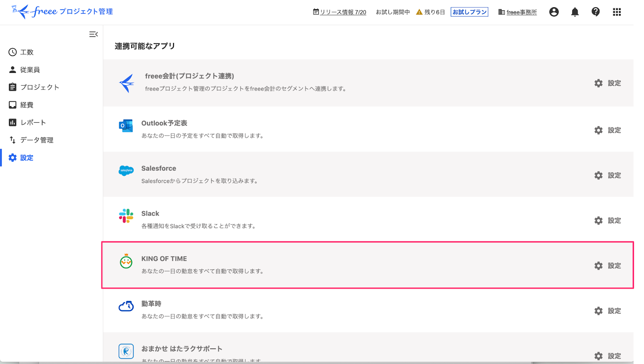
Task: Click the 連携可能なアプリ heading
Action: (145, 46)
